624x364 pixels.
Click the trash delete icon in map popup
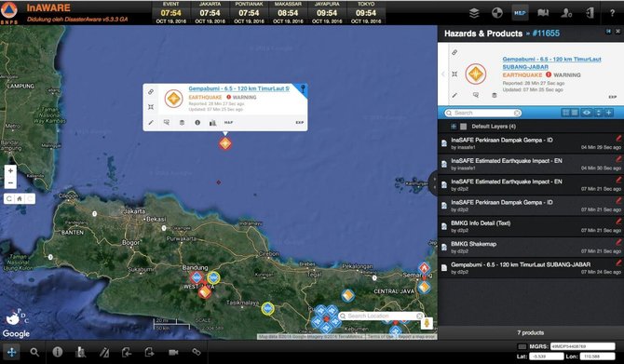(x=182, y=123)
